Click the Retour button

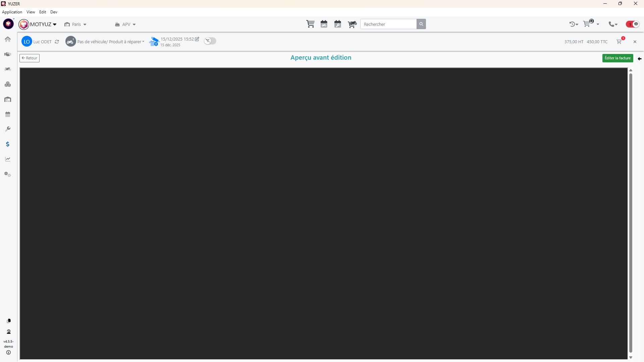click(x=30, y=58)
